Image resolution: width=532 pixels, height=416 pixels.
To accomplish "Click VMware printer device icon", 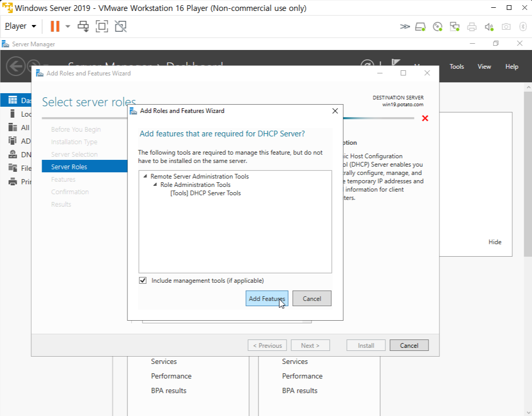I will click(x=472, y=27).
